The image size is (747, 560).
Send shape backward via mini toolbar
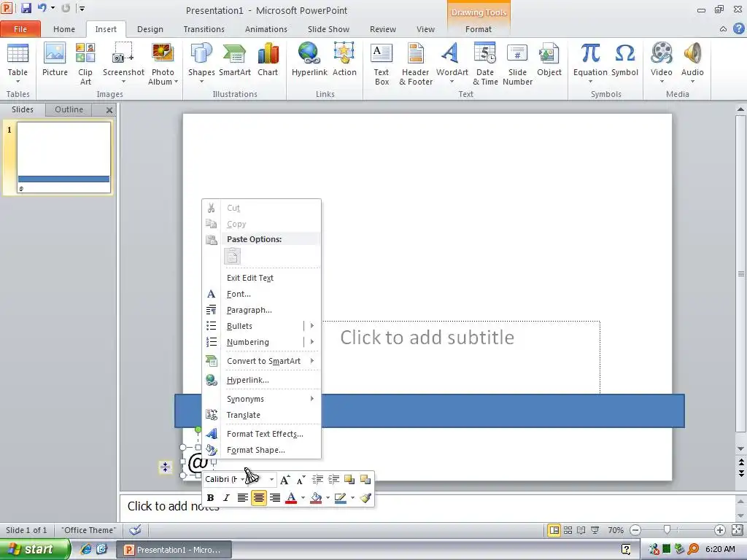365,480
